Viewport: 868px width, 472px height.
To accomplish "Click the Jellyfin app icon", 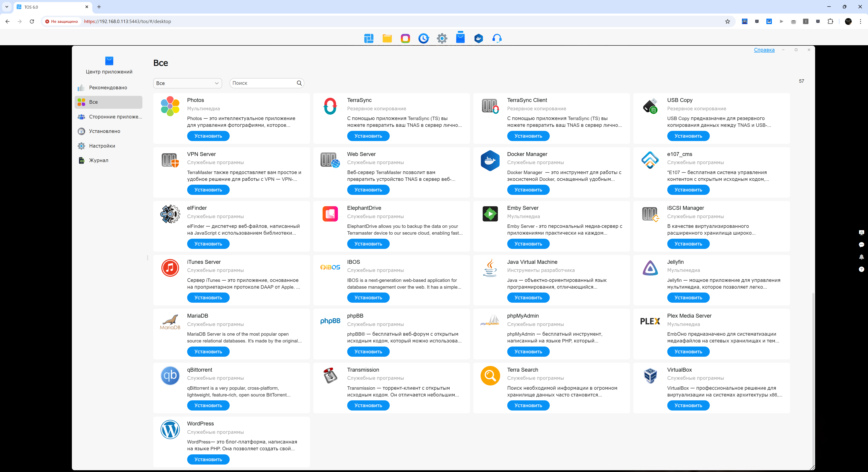I will coord(650,268).
